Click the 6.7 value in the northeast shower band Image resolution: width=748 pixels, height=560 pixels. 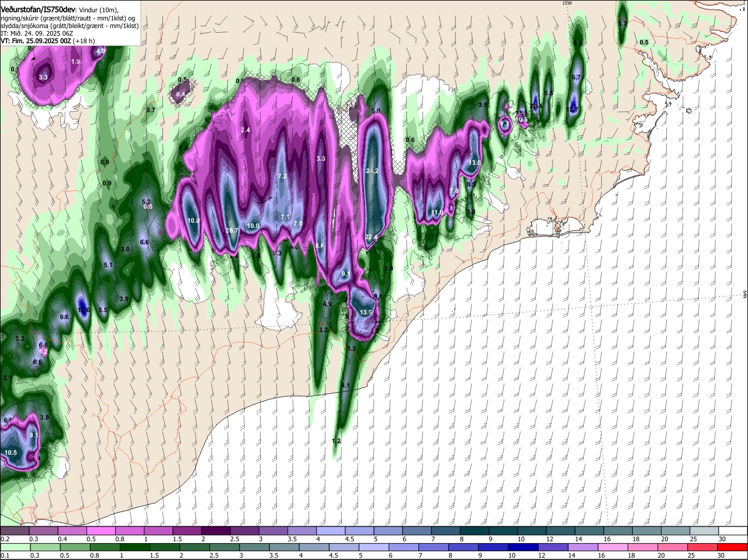576,77
